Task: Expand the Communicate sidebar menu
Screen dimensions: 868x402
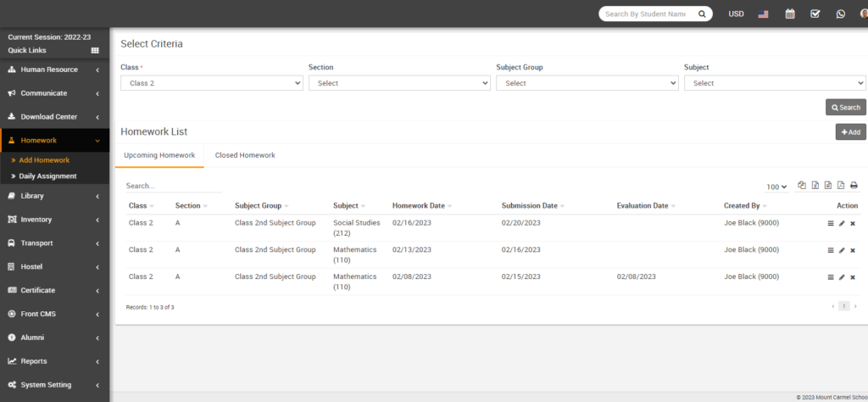Action: pyautogui.click(x=55, y=93)
